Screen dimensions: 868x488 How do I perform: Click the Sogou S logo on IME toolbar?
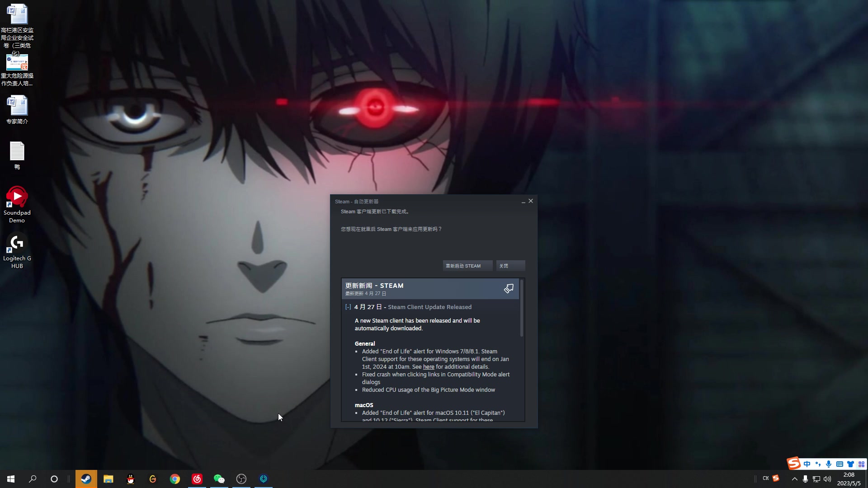tap(793, 463)
